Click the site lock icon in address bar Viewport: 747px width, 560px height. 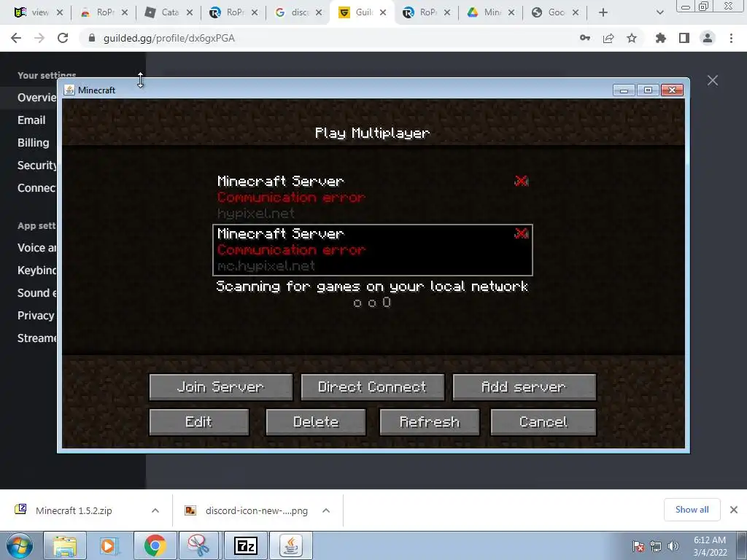pyautogui.click(x=92, y=38)
